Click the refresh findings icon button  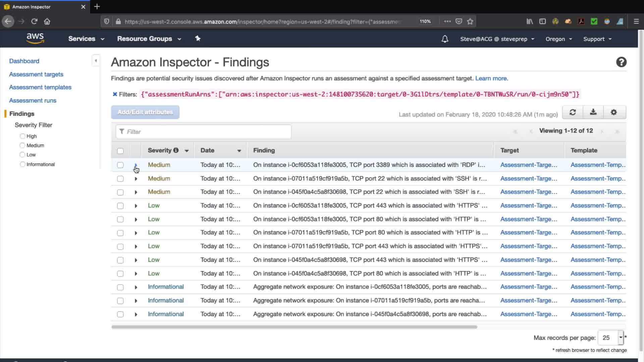(573, 112)
